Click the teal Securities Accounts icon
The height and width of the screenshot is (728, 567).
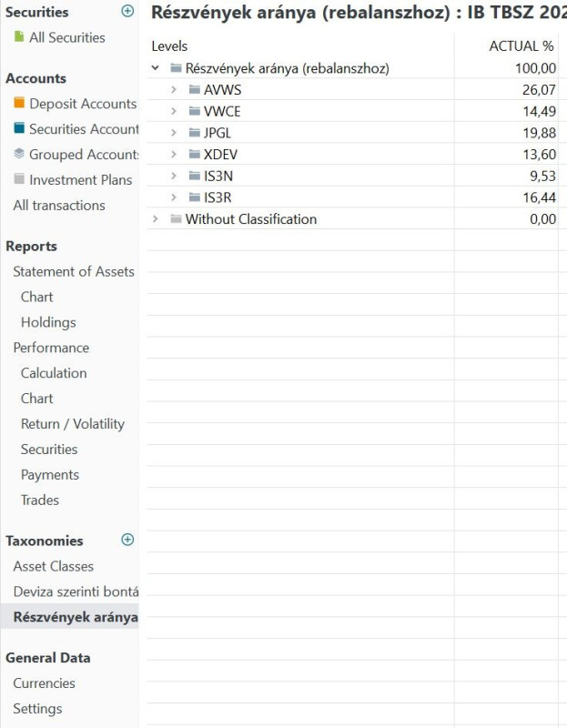pyautogui.click(x=19, y=129)
